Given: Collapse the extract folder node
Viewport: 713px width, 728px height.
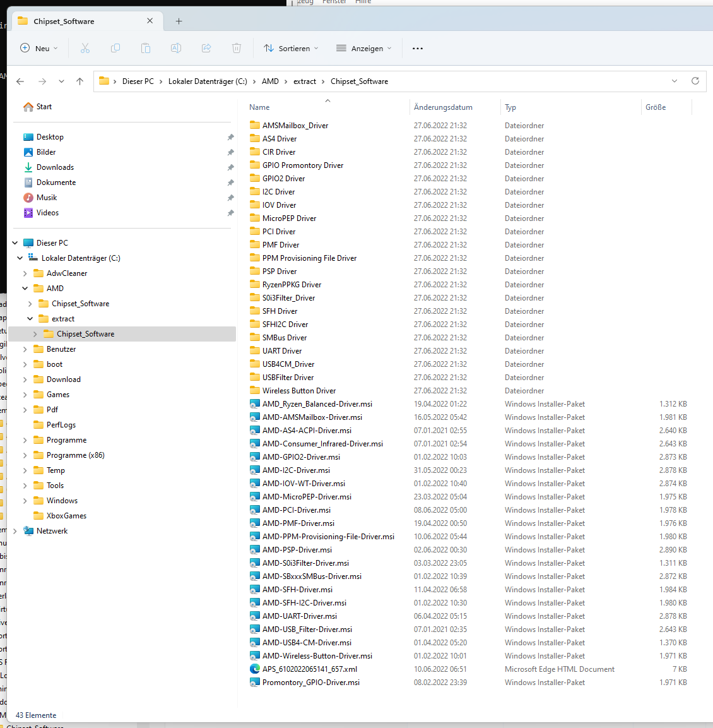Looking at the screenshot, I should pos(30,319).
